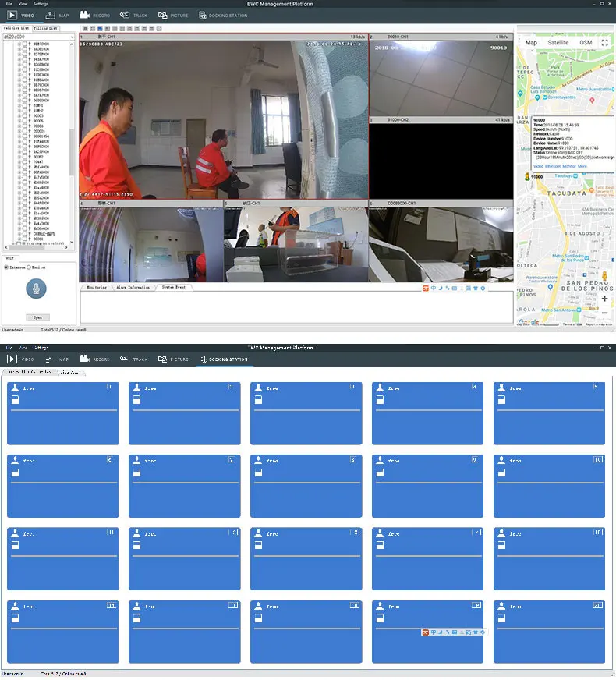Click the Open button under the microphone
616x680 pixels.
pos(37,317)
